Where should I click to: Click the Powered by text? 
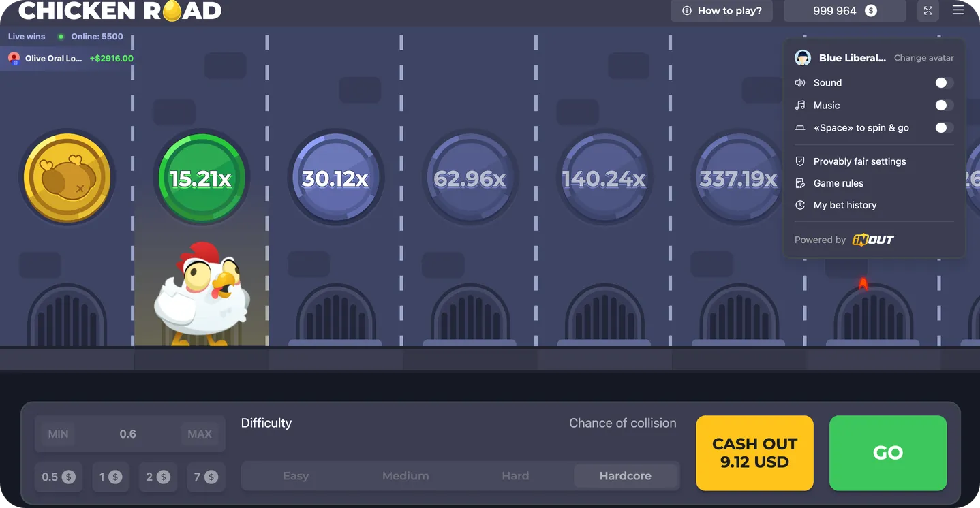pos(820,240)
